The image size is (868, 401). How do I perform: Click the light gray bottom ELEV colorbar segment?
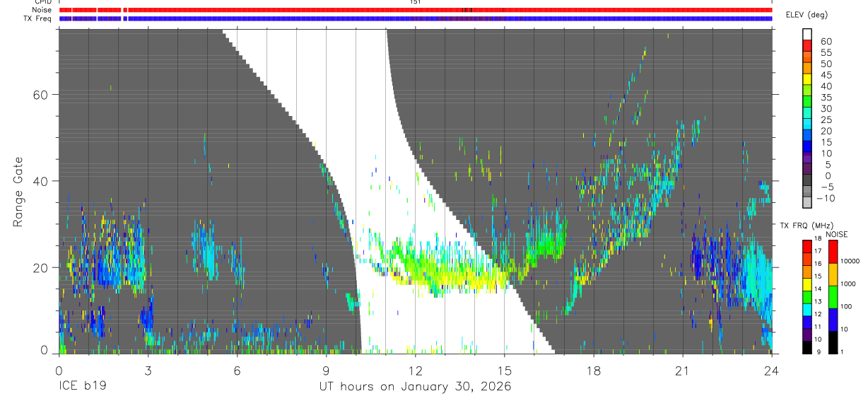pyautogui.click(x=807, y=204)
